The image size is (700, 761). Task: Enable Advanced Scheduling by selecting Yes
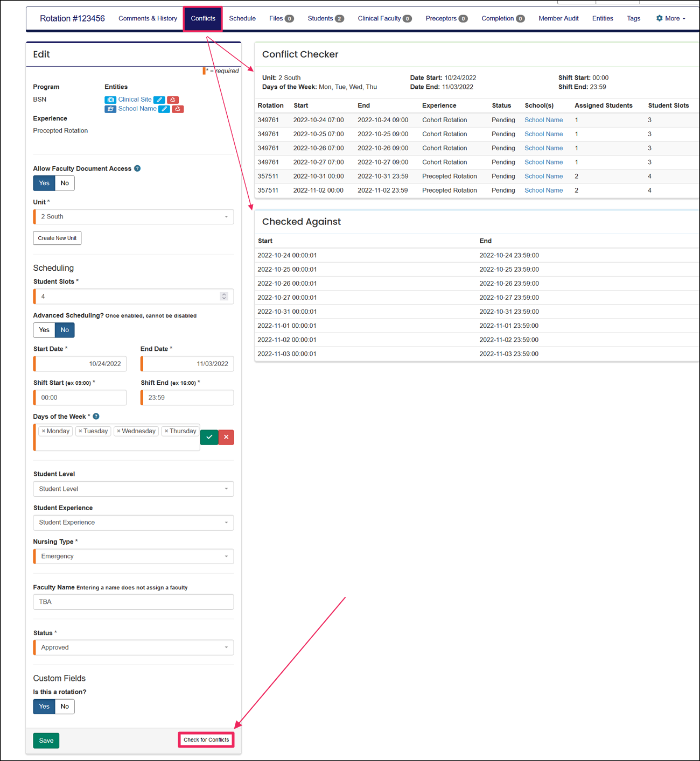coord(44,330)
